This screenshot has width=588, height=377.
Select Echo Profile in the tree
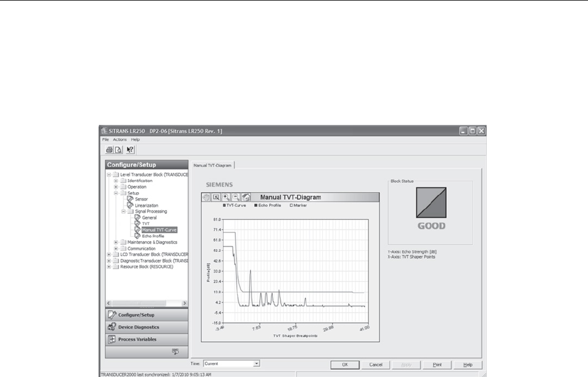coord(153,236)
